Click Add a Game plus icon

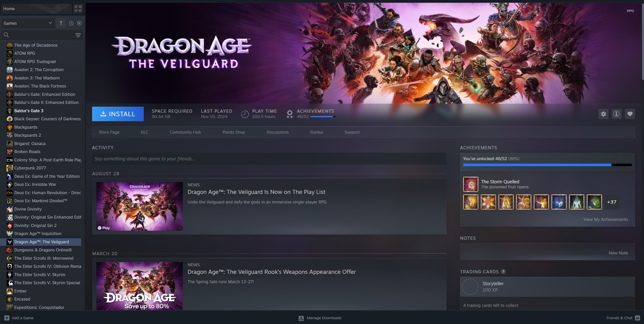[x=7, y=318]
